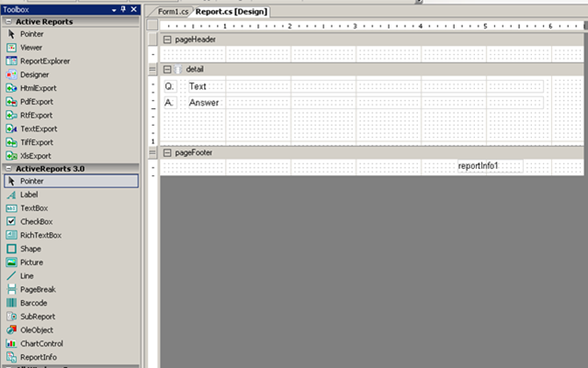The width and height of the screenshot is (588, 368).
Task: Collapse the pageHeader section
Action: pos(166,40)
